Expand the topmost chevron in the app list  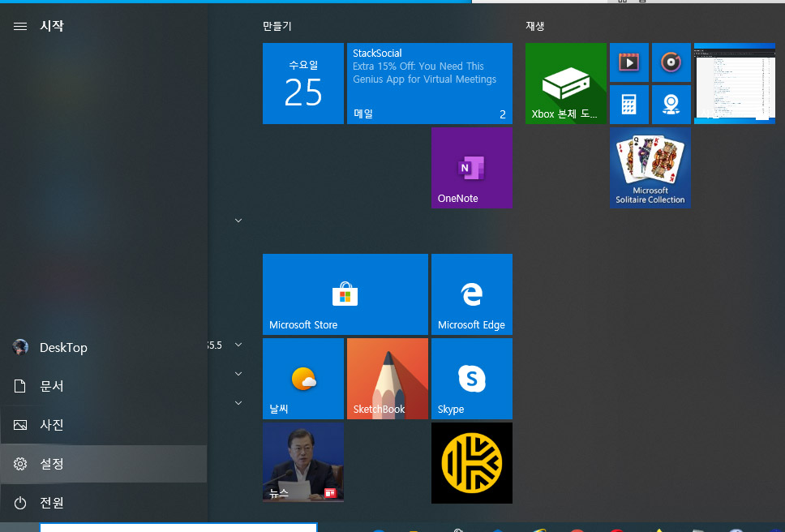pos(238,221)
